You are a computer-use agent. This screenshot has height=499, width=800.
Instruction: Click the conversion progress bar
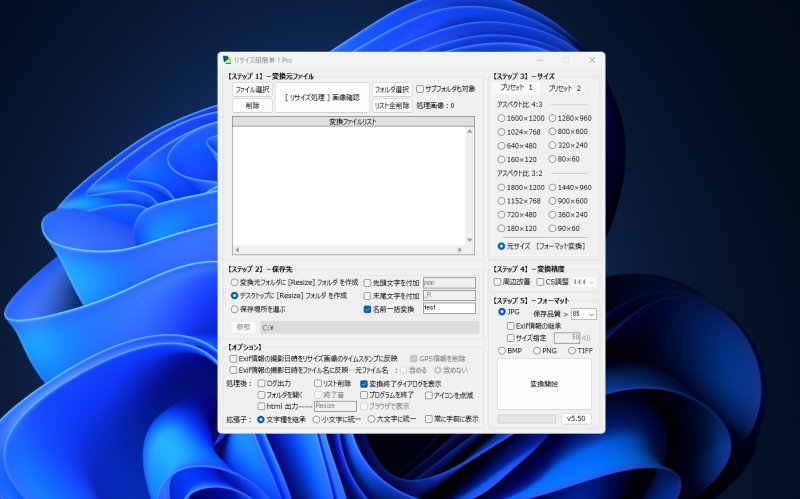[x=527, y=419]
